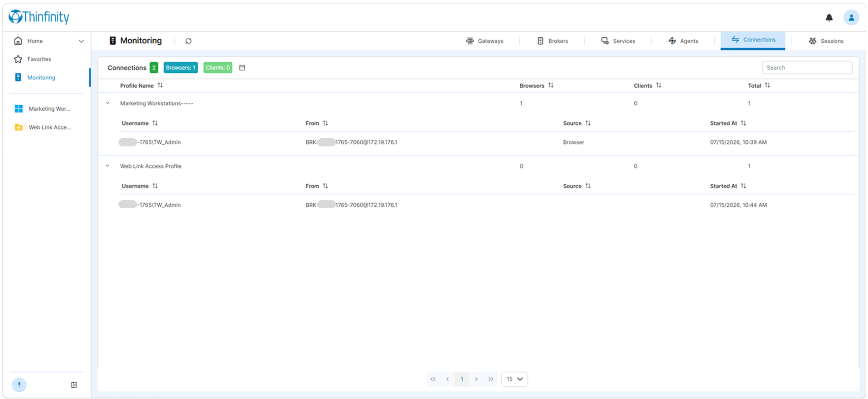This screenshot has width=868, height=399.
Task: Select page 1 in pagination
Action: point(462,379)
